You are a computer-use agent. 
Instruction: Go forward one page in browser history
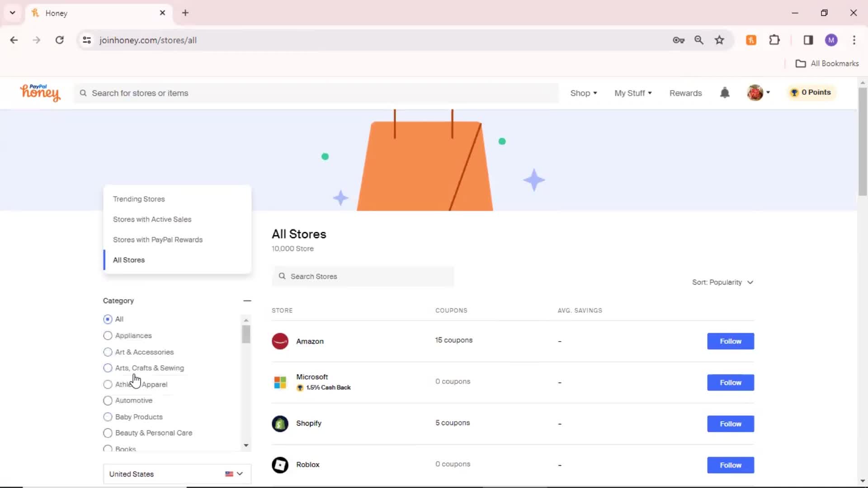point(37,40)
